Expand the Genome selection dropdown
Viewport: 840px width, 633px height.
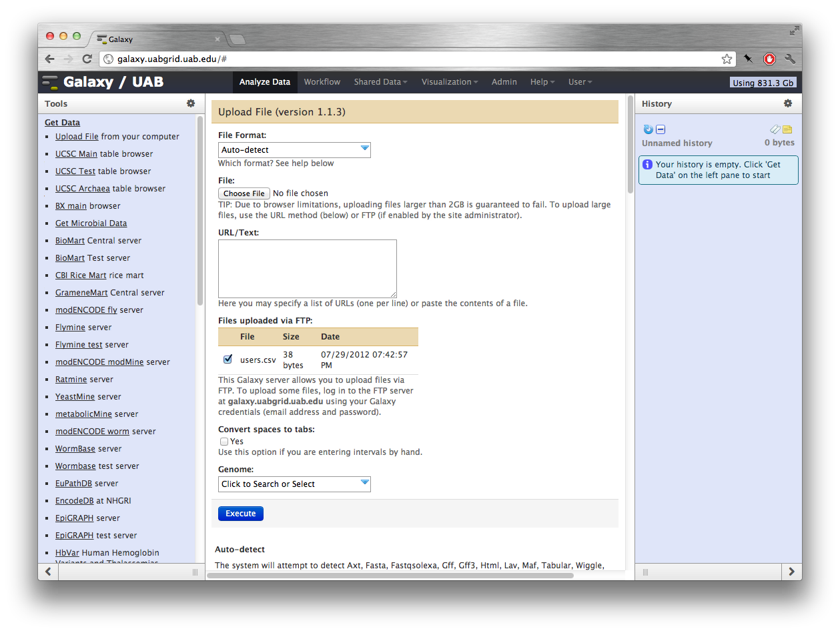(x=294, y=484)
